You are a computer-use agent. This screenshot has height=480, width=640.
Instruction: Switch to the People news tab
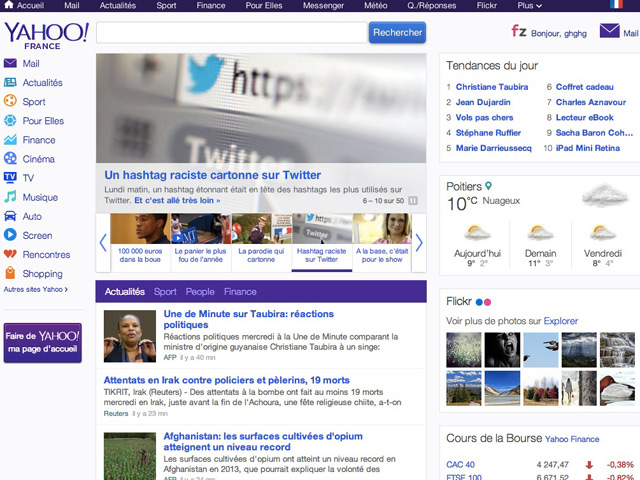tap(200, 291)
